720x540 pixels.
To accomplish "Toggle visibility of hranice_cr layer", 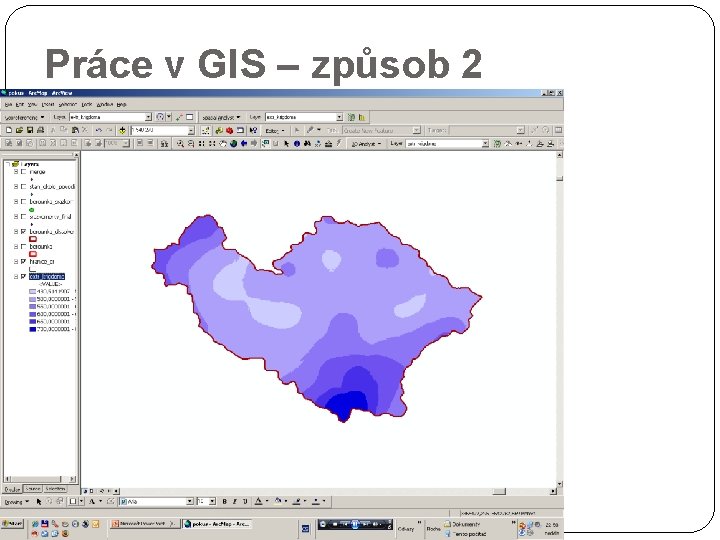I will (23, 261).
